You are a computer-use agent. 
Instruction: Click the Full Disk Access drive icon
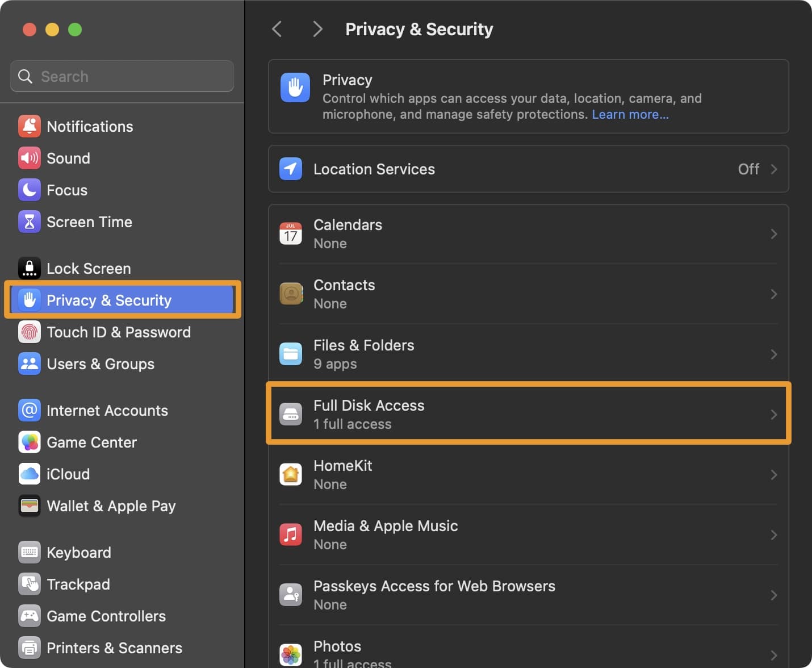click(x=291, y=414)
